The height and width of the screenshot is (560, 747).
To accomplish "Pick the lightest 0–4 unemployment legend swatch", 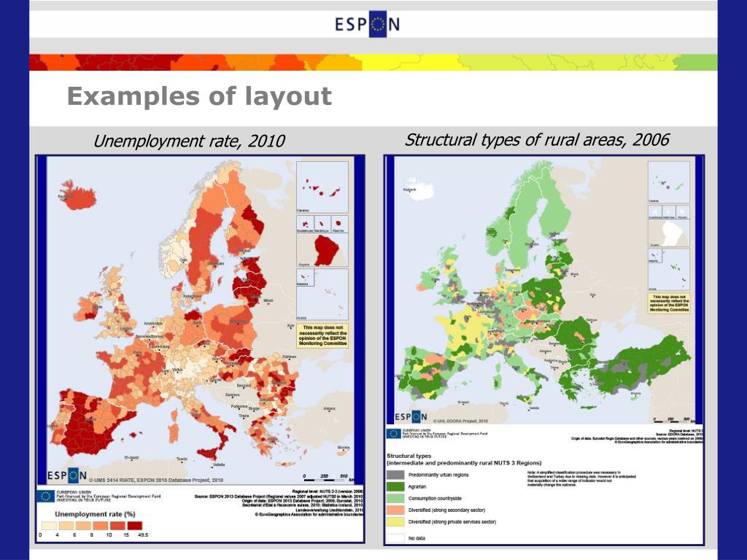I will [49, 526].
